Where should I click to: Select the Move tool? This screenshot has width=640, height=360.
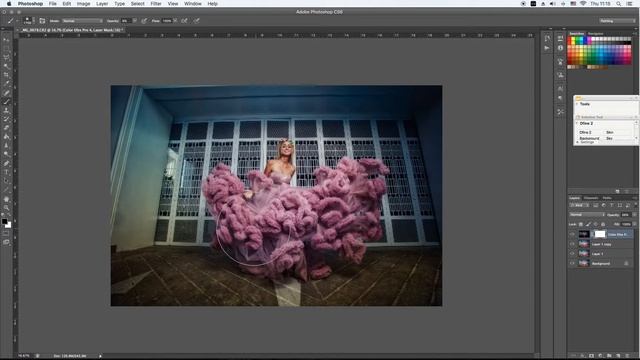(x=6, y=40)
